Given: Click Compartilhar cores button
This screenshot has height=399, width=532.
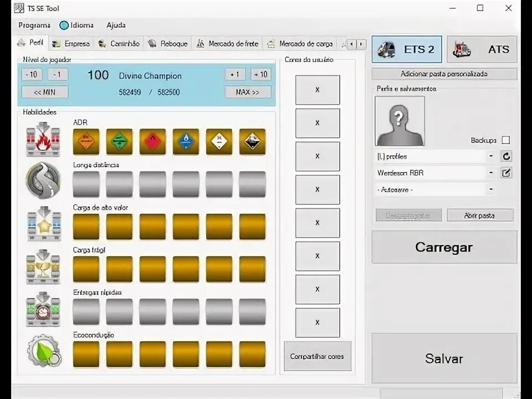Looking at the screenshot, I should click(x=318, y=356).
